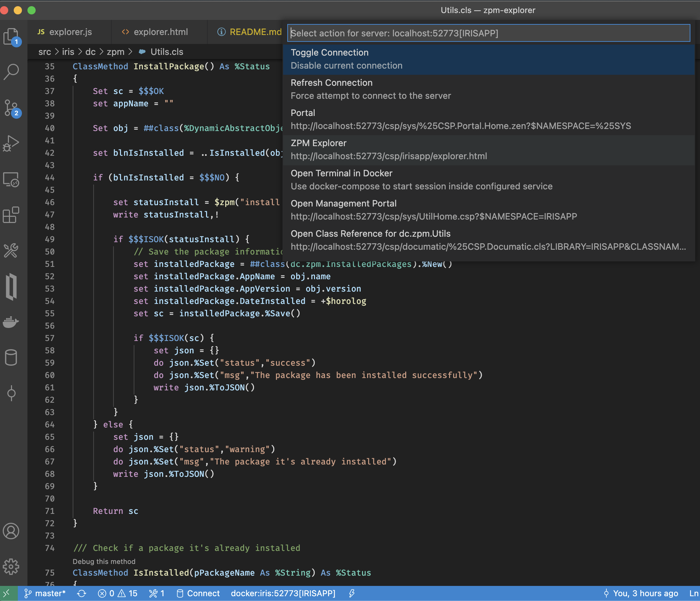The image size is (700, 601).
Task: Open the Search view icon
Action: pyautogui.click(x=12, y=72)
